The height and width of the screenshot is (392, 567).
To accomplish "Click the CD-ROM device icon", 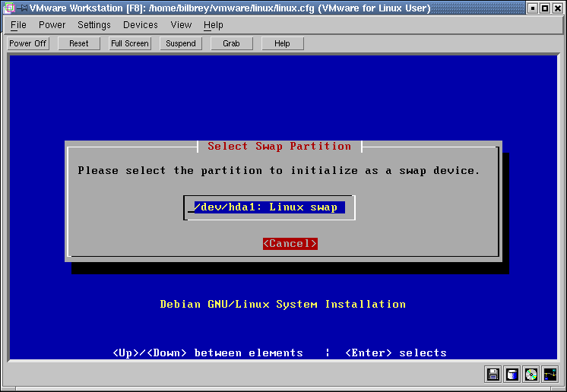I will [x=531, y=374].
